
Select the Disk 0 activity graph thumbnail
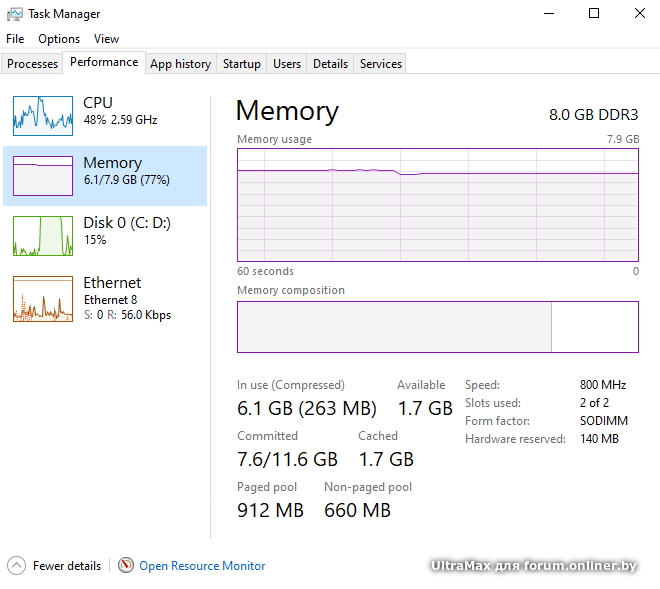(x=43, y=235)
